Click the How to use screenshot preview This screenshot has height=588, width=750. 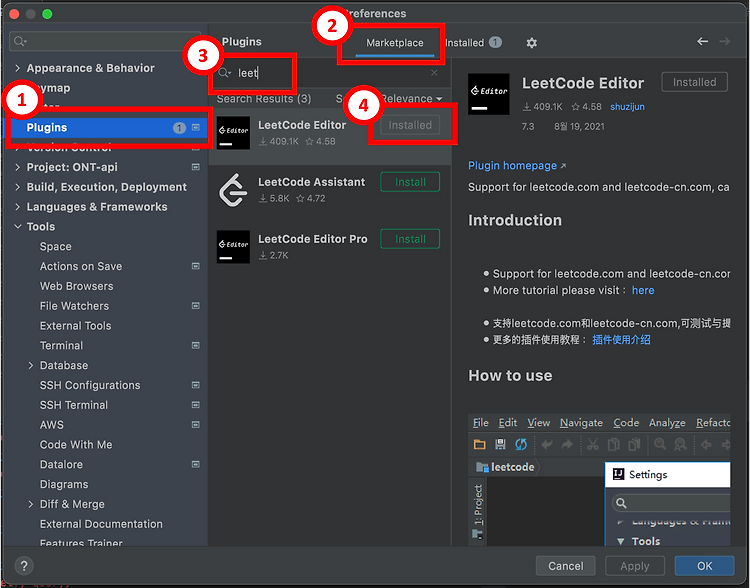point(599,480)
